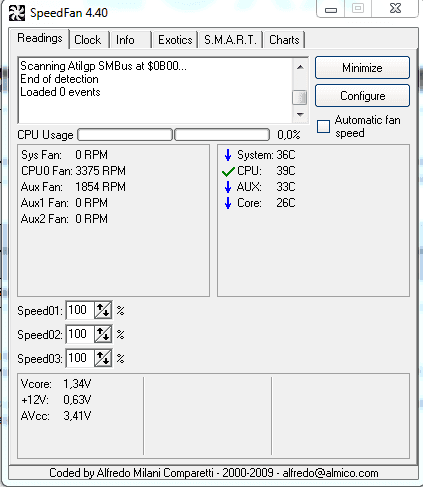The image size is (423, 487).
Task: Click the Speed01 up/down spinner arrows
Action: tap(103, 310)
